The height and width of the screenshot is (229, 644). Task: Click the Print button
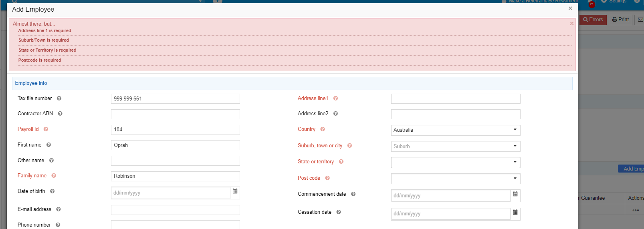coord(620,20)
